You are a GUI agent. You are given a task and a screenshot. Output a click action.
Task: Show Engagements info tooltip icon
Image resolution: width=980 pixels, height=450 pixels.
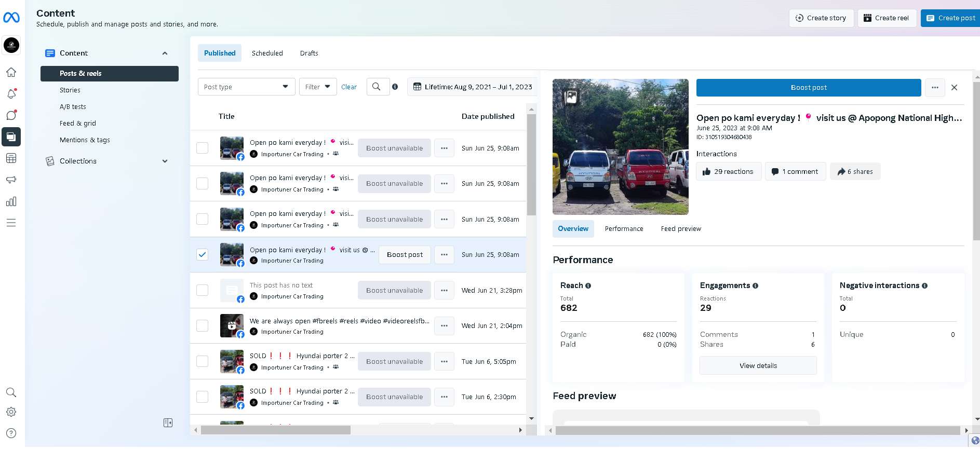coord(756,286)
